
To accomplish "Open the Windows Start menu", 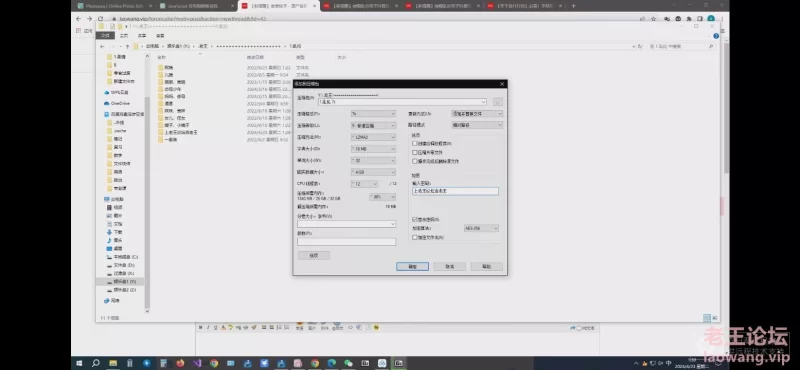I will (80, 363).
